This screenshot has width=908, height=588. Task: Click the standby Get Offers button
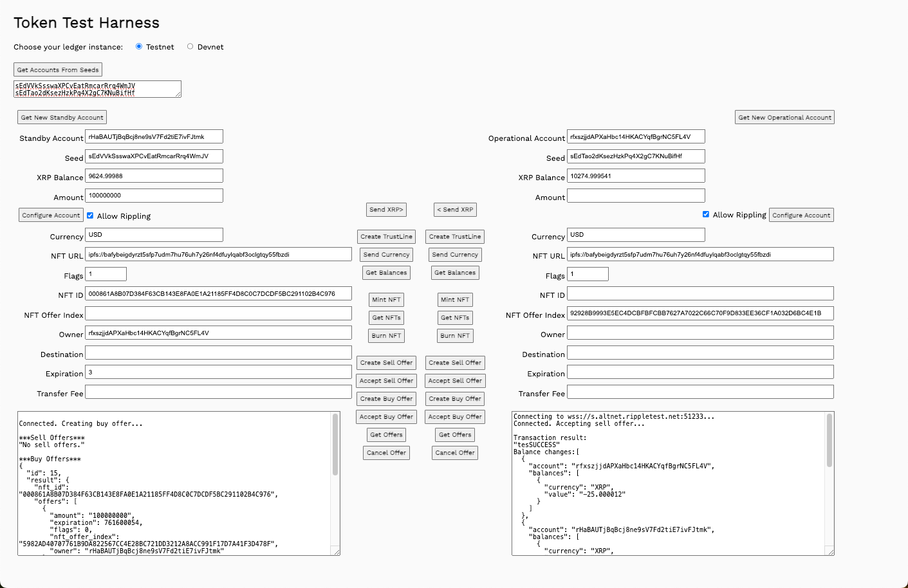pyautogui.click(x=386, y=435)
